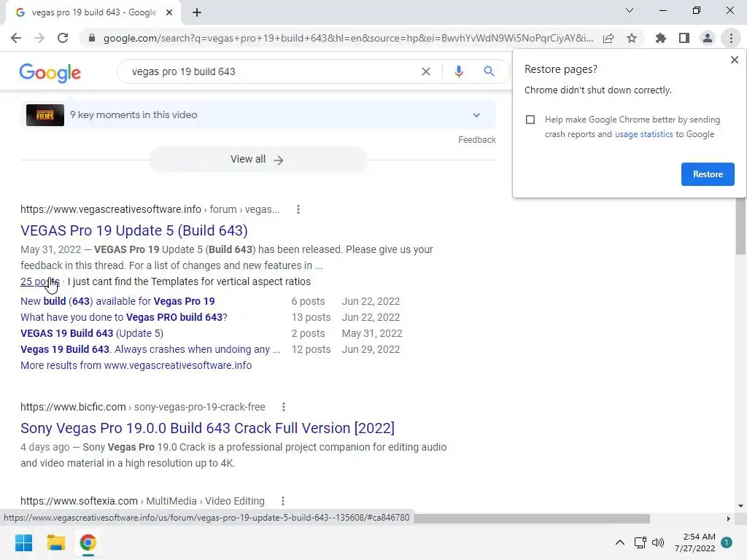
Task: View site information via the lock icon
Action: pyautogui.click(x=92, y=38)
